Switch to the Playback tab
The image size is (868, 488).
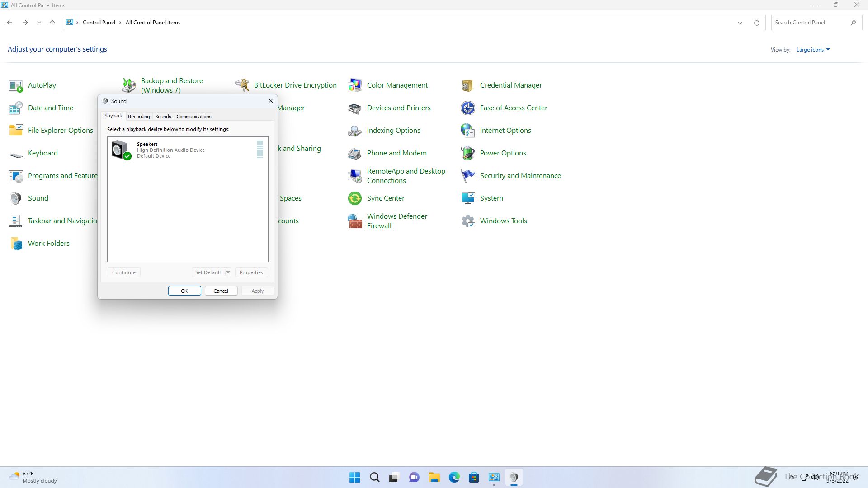tap(113, 116)
